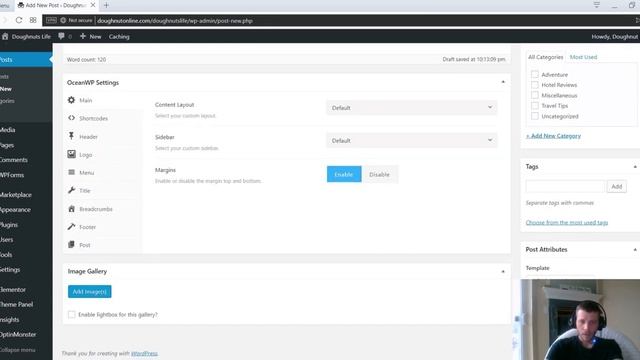640x360 pixels.
Task: Set Margins to Enable
Action: [344, 174]
